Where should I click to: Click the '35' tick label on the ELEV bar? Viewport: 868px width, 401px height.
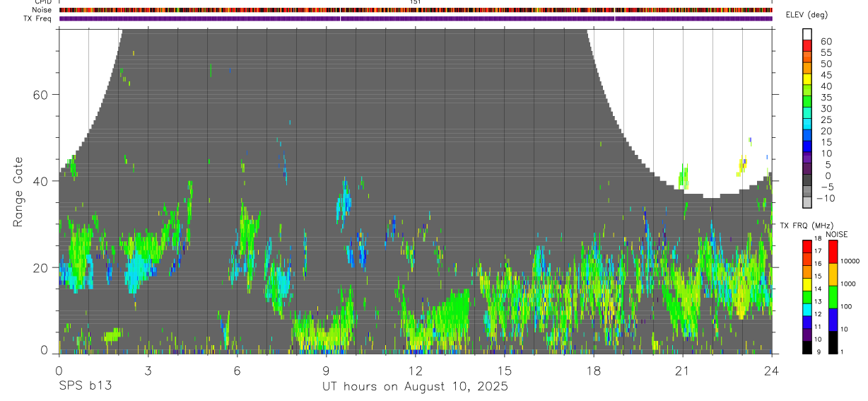point(826,98)
